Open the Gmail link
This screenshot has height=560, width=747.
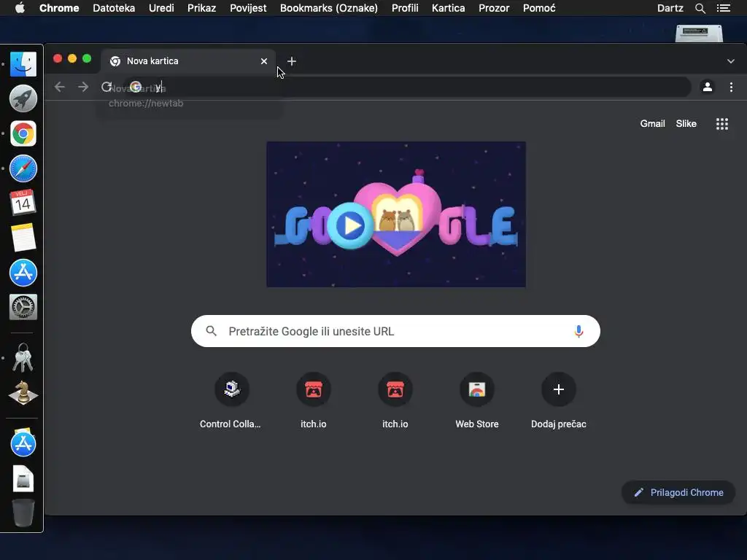[x=652, y=124]
